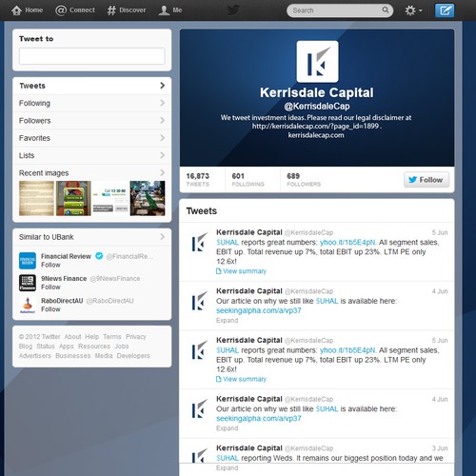Open the Discover tab
The image size is (476, 476).
point(127,10)
